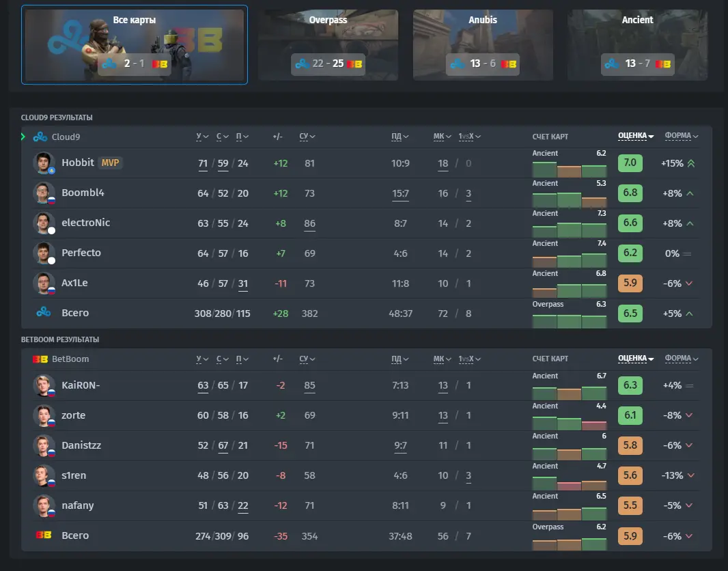Sort Cloud9 table by "ФОРМА" column

pyautogui.click(x=681, y=135)
